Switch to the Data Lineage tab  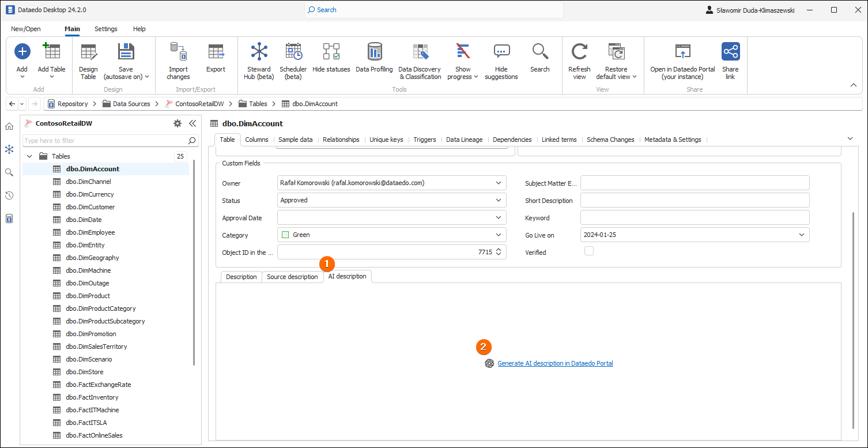pyautogui.click(x=465, y=140)
